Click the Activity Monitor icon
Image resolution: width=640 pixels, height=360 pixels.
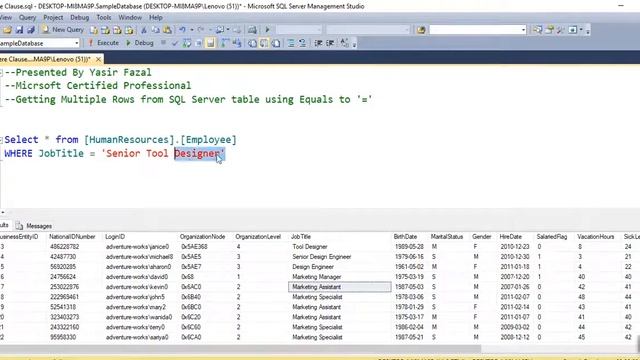(252, 30)
